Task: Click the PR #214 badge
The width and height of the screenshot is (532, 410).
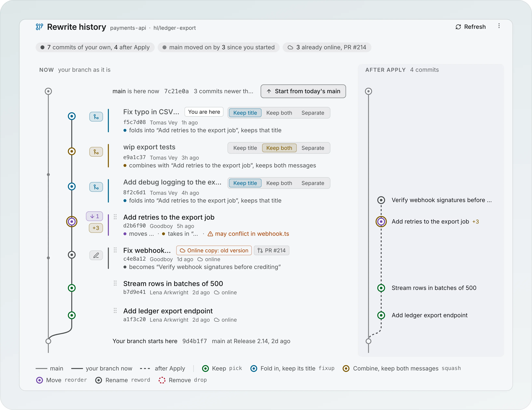Action: (272, 250)
